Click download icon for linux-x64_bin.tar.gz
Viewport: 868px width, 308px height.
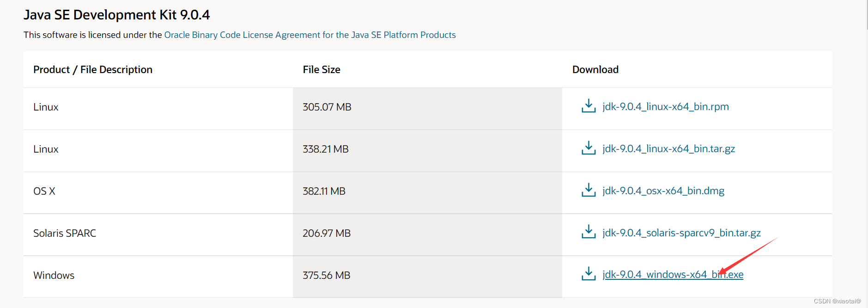click(588, 148)
